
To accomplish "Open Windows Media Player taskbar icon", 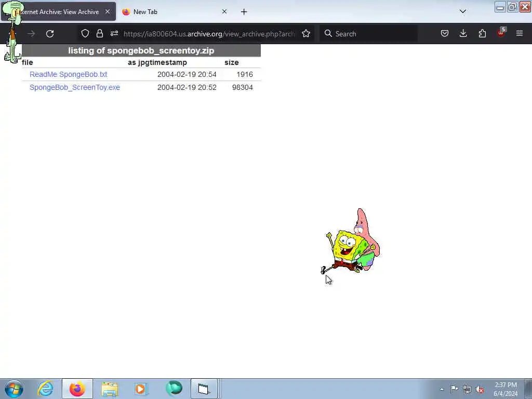I will pos(140,389).
